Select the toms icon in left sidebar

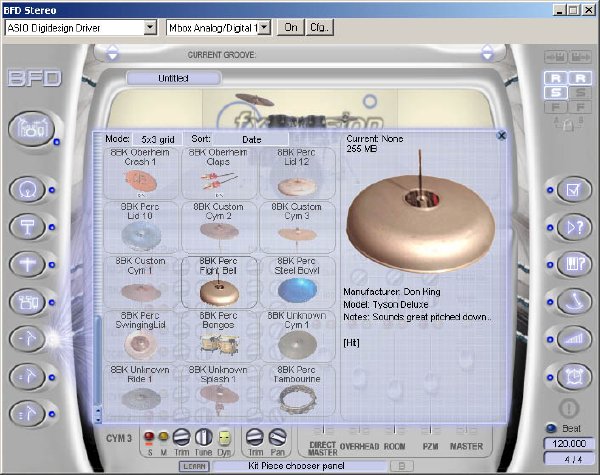(x=28, y=302)
